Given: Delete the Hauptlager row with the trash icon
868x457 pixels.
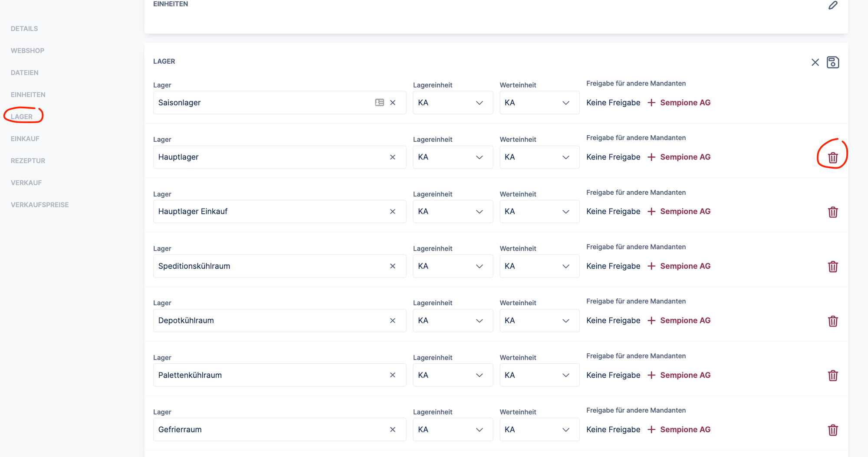Looking at the screenshot, I should 832,158.
